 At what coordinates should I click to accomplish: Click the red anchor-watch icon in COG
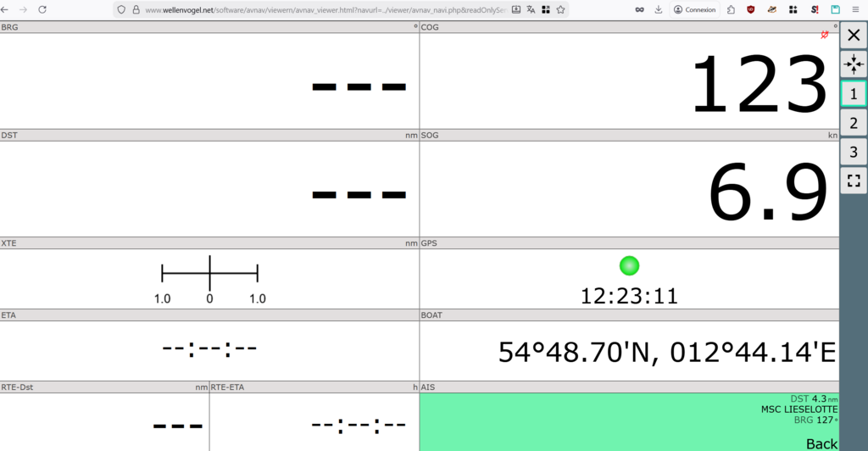(824, 35)
